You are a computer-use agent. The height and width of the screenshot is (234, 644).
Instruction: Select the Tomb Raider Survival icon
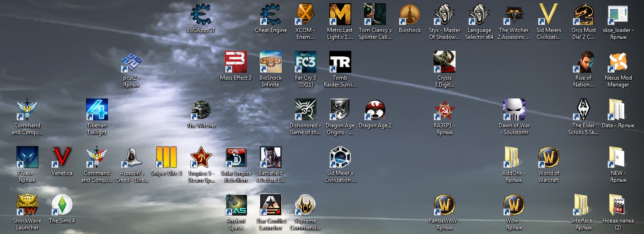coord(340,62)
